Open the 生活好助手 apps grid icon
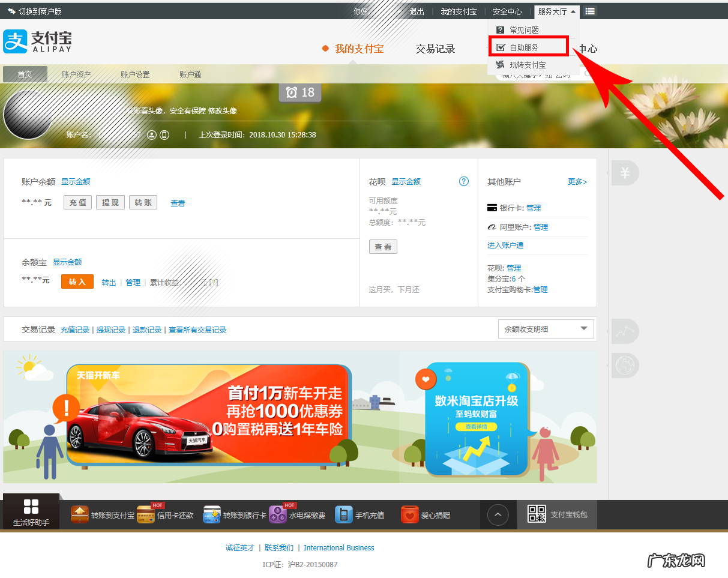The height and width of the screenshot is (578, 728). [31, 507]
